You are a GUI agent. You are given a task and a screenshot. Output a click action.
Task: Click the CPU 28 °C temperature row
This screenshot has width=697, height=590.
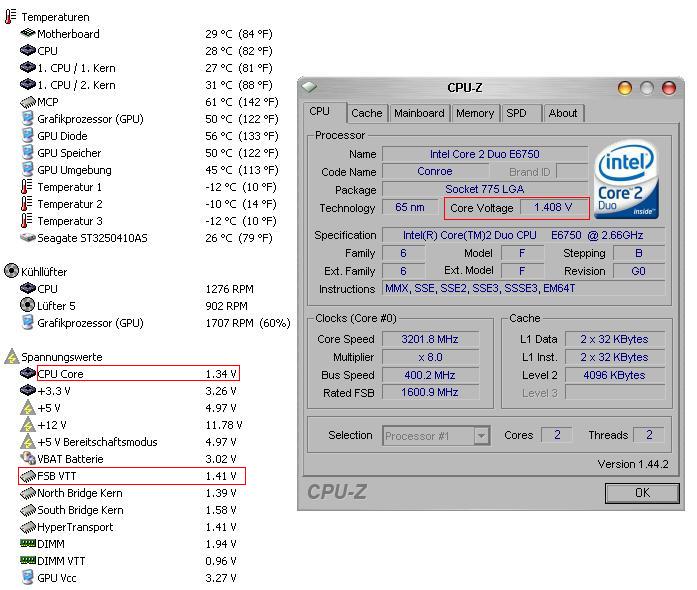click(x=146, y=51)
